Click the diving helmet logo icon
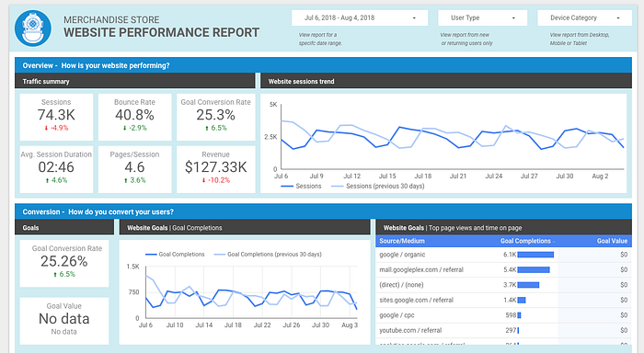This screenshot has width=644, height=353. click(33, 28)
